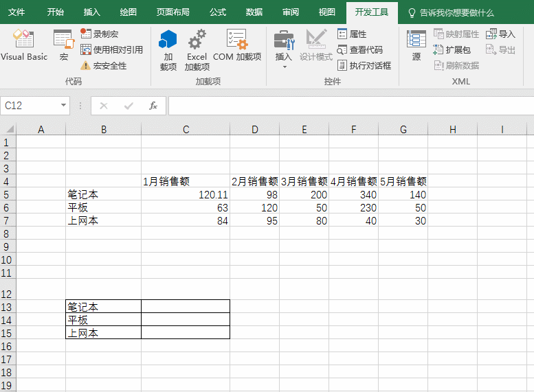Select column A header
Screen dimensions: 534x392
[x=41, y=129]
